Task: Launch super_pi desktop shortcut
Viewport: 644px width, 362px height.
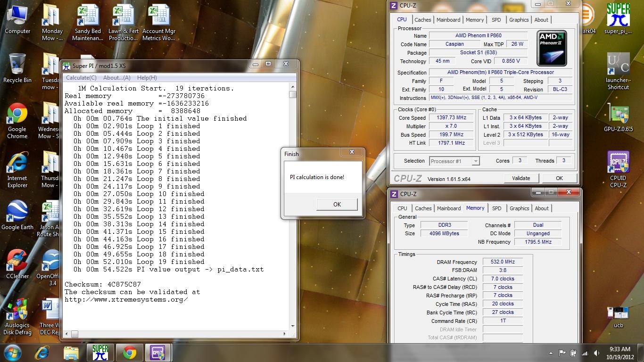Action: click(618, 19)
